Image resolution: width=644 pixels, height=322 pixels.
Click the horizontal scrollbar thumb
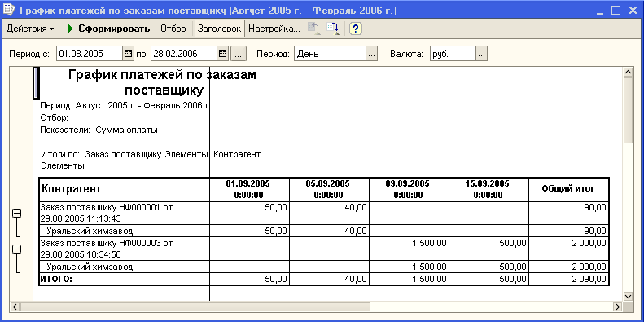[195, 307]
